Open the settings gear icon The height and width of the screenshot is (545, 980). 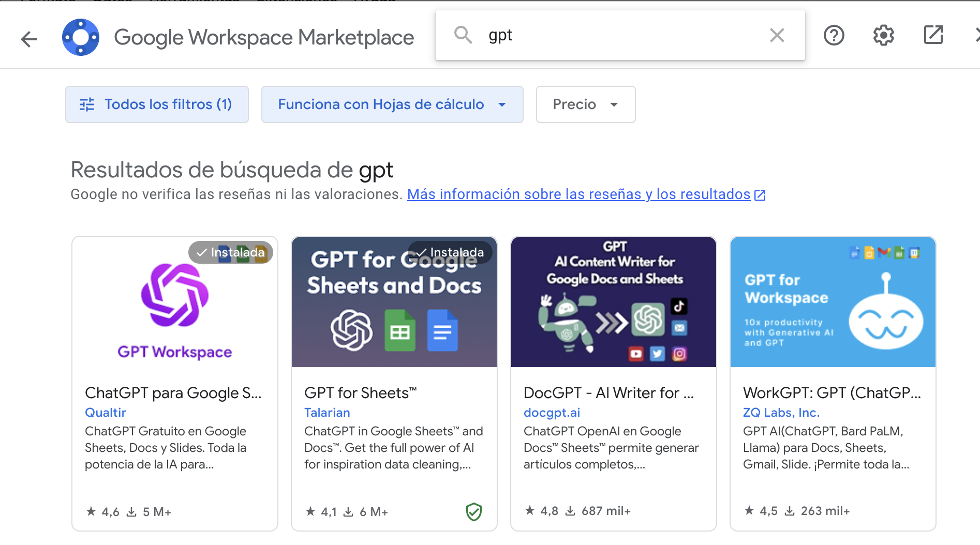click(x=883, y=35)
